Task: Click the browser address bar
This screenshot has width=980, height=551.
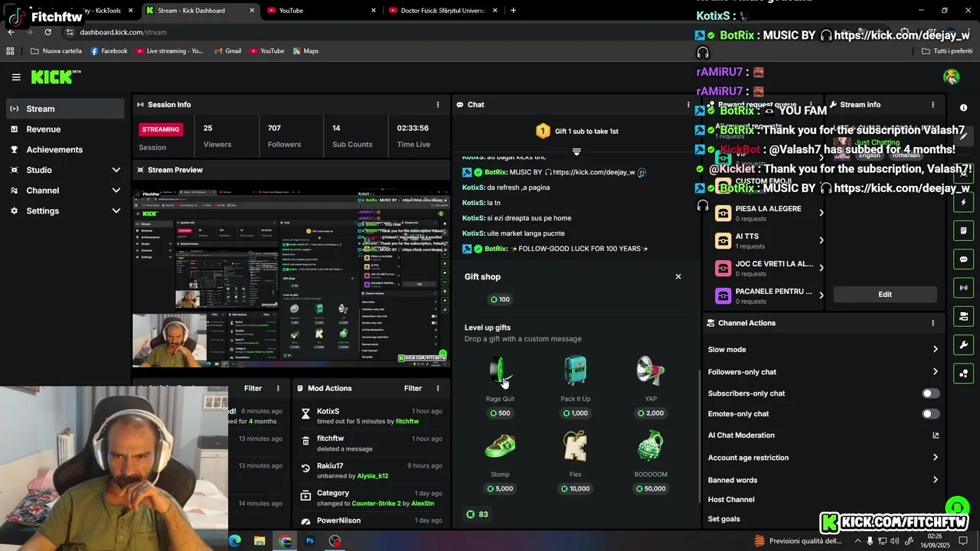Action: tap(459, 32)
